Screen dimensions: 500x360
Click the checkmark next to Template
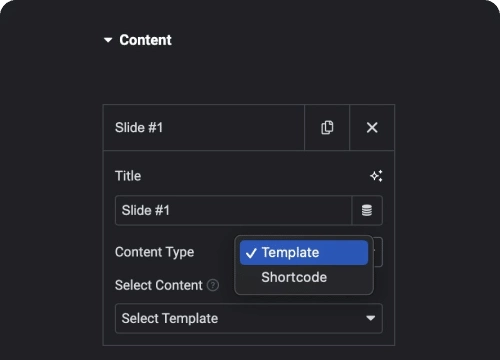click(x=251, y=253)
